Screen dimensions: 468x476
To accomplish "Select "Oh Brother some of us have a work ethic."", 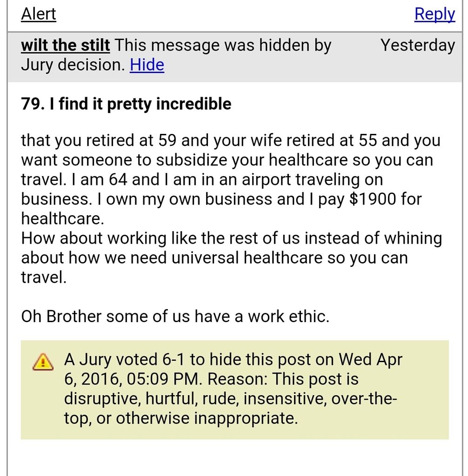I will click(x=175, y=316).
